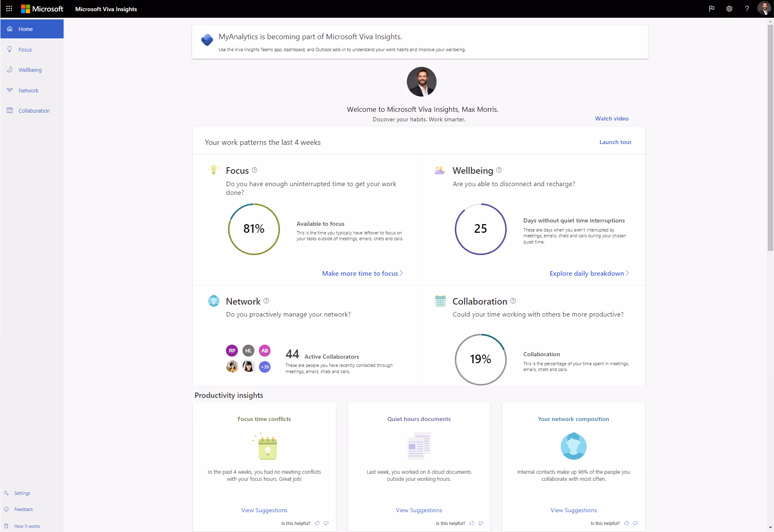This screenshot has height=532, width=774.
Task: Click the '44' active collaborators count
Action: point(292,354)
